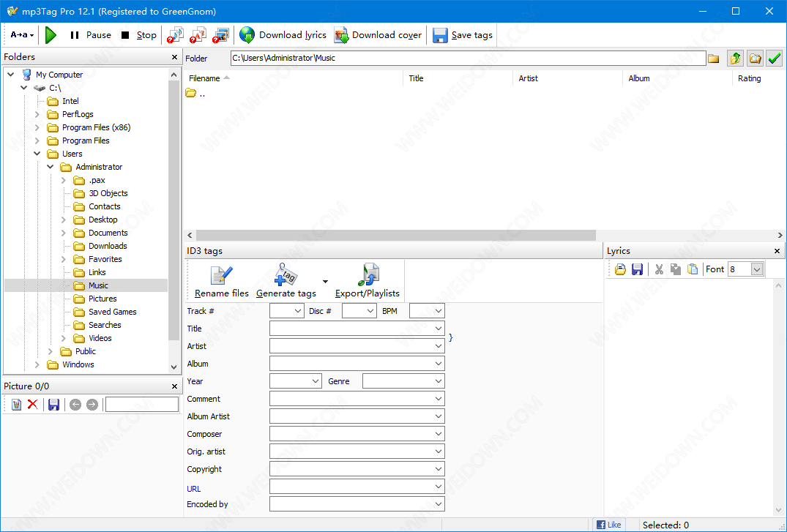The height and width of the screenshot is (532, 787).
Task: Save tags with the floppy disk button
Action: [463, 35]
